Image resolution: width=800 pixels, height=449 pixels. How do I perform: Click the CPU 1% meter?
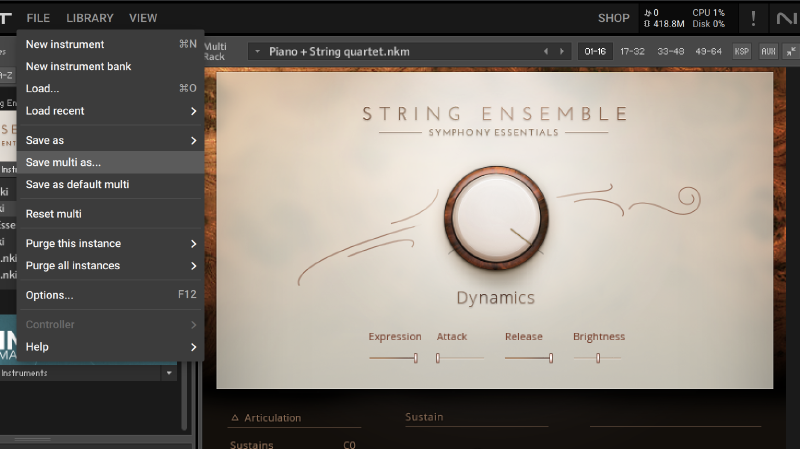[x=709, y=13]
